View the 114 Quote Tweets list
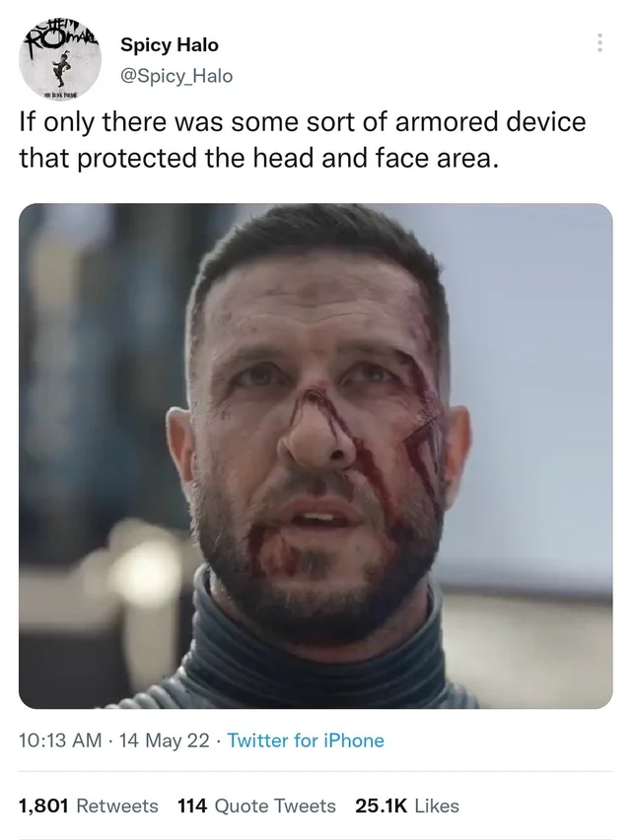The image size is (631, 840). (x=256, y=805)
